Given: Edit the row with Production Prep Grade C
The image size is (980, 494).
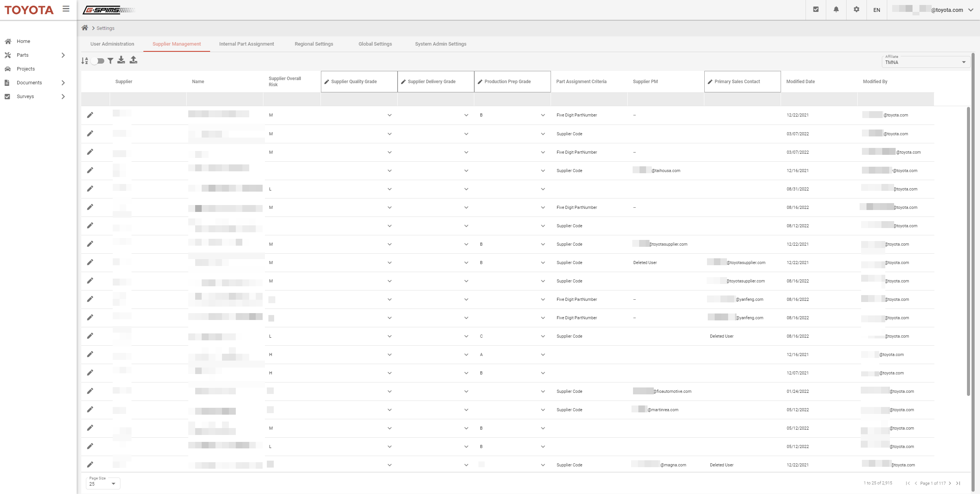Looking at the screenshot, I should click(x=90, y=336).
